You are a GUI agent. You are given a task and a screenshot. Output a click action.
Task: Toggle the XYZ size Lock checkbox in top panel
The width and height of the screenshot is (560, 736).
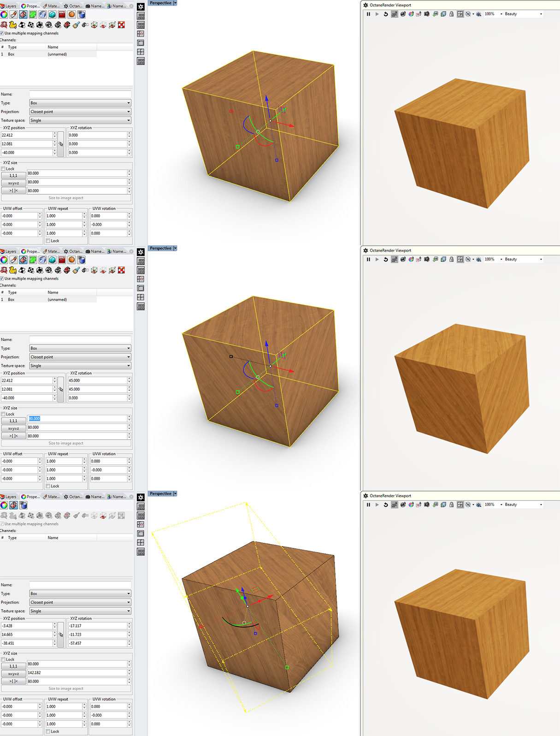pyautogui.click(x=3, y=169)
